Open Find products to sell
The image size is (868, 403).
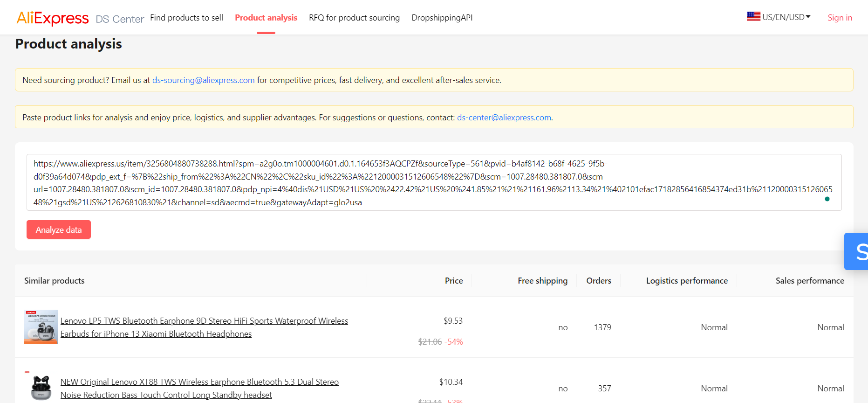click(186, 18)
